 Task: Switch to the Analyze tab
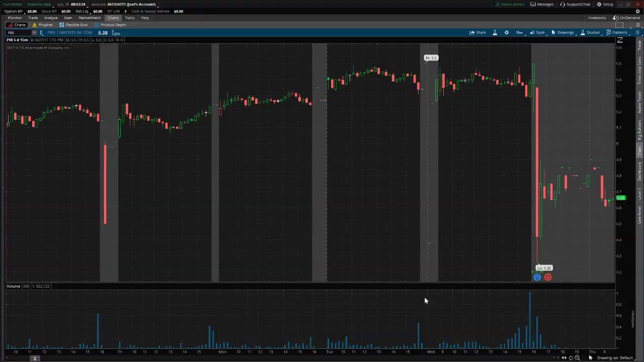click(x=51, y=18)
